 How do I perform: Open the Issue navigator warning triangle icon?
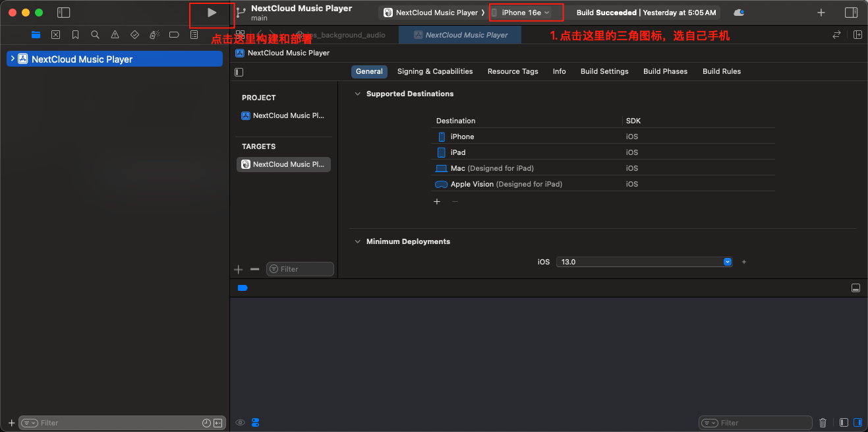pos(115,35)
